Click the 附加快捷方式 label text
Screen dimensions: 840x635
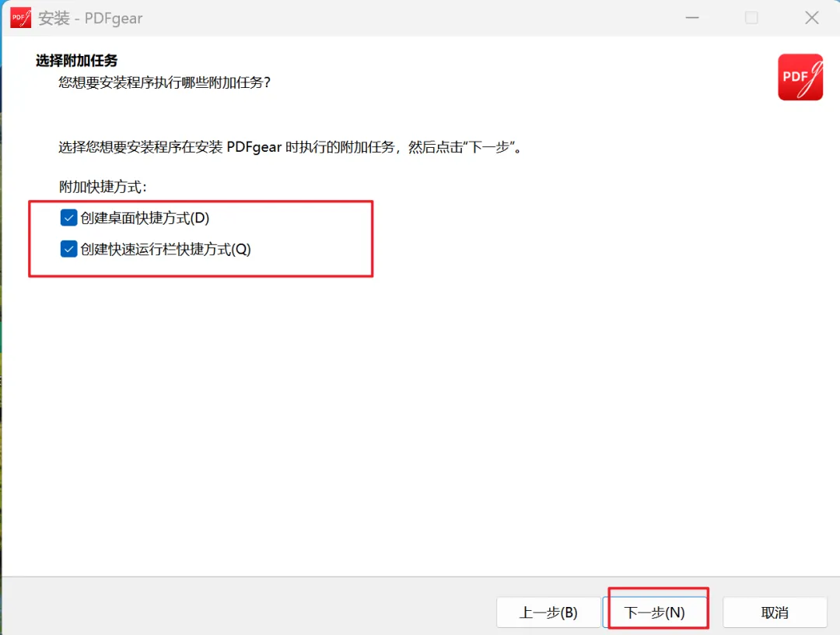tap(103, 187)
